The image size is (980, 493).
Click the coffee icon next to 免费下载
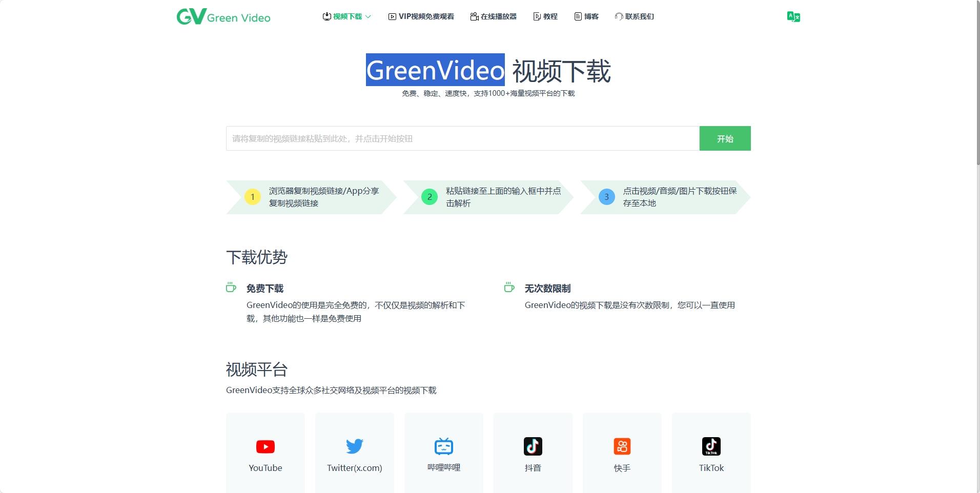pyautogui.click(x=231, y=287)
